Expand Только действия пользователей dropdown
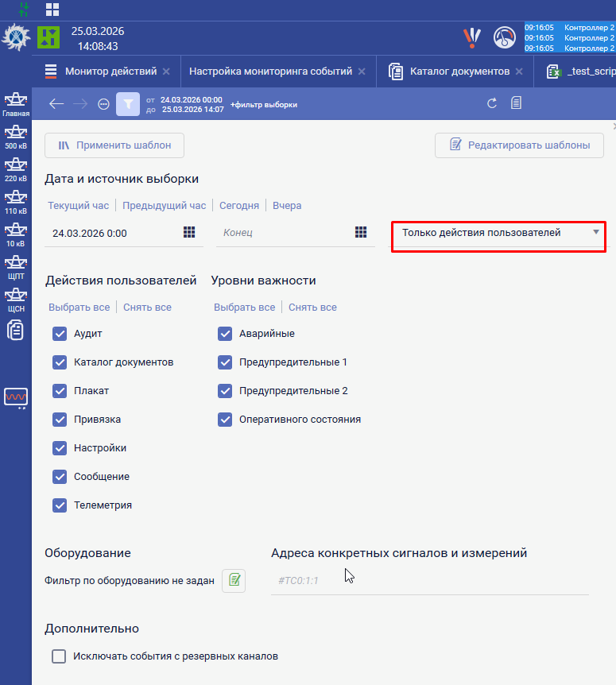Viewport: 616px width, 685px height. (498, 234)
